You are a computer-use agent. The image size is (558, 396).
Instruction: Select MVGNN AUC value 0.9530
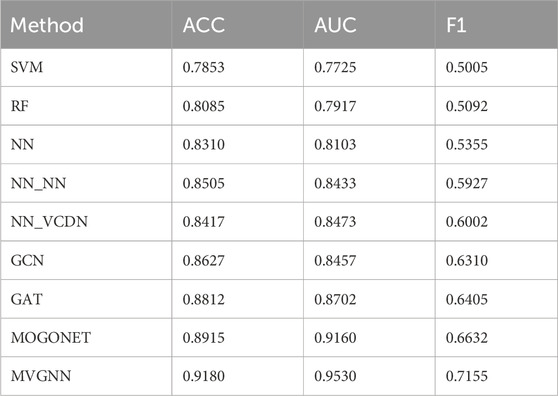click(335, 376)
